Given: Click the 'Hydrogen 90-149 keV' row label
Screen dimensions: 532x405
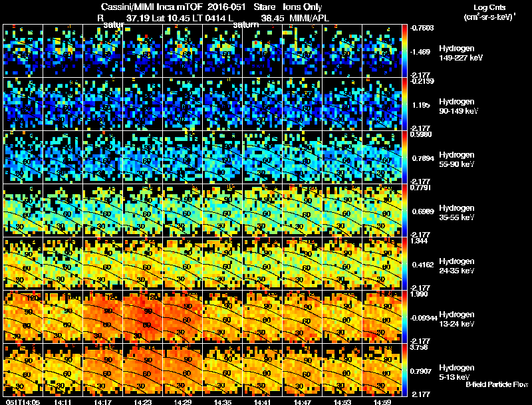Looking at the screenshot, I should click(x=458, y=106).
